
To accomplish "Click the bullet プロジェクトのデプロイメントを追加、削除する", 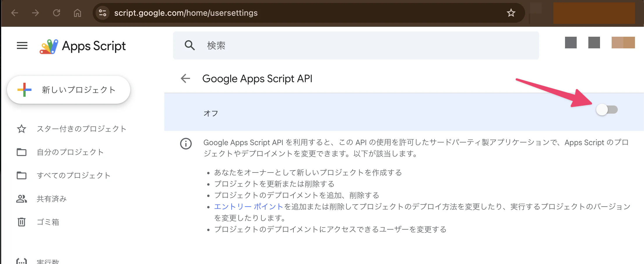I will point(297,195).
